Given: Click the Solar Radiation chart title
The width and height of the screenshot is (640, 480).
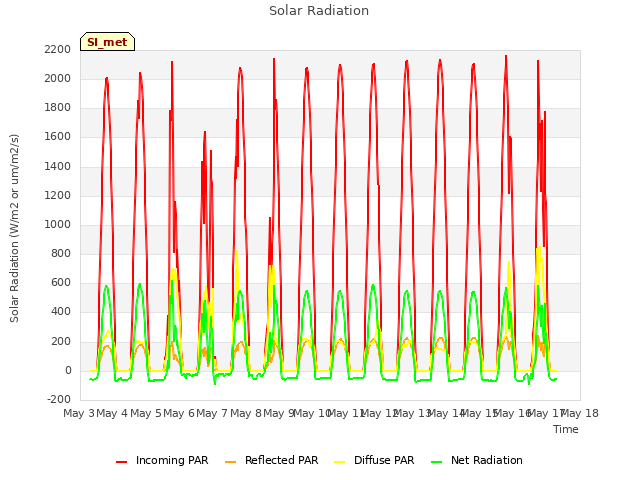Looking at the screenshot, I should coord(319,11).
